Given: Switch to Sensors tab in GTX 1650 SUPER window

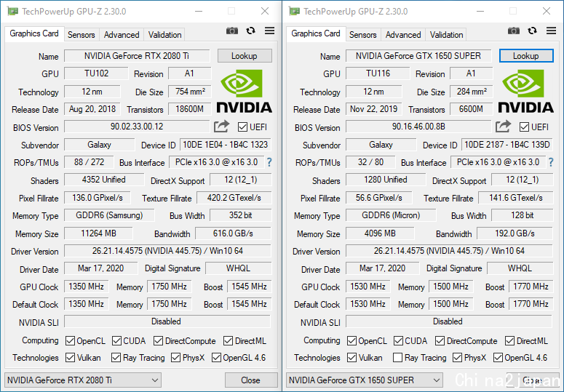Looking at the screenshot, I should 363,35.
